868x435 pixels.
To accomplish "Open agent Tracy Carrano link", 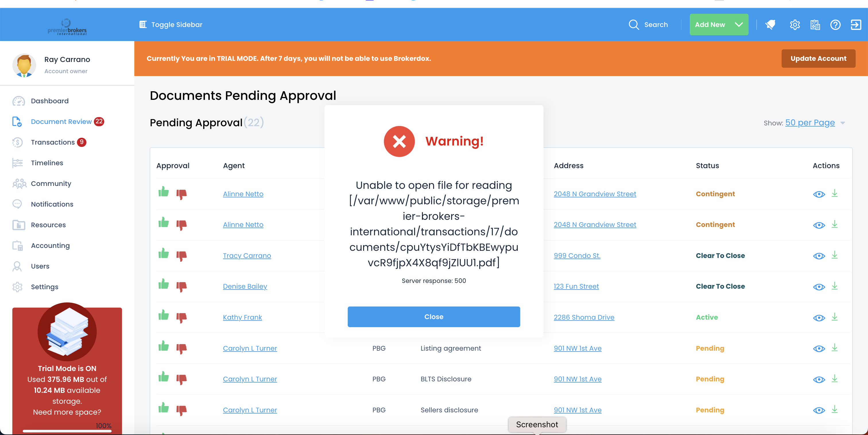I will point(247,256).
